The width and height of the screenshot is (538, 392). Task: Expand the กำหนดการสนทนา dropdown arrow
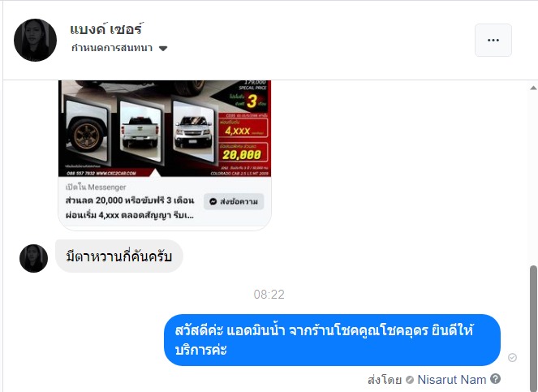163,49
